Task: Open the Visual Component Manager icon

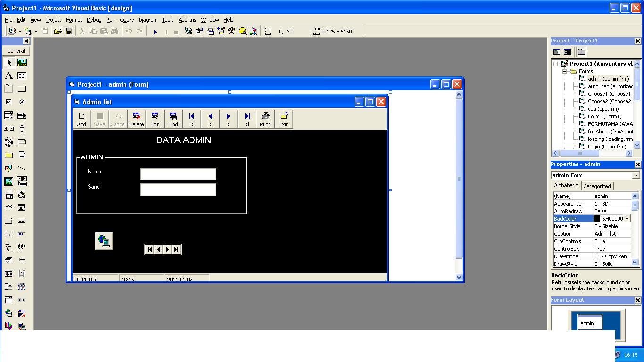Action: click(x=254, y=31)
